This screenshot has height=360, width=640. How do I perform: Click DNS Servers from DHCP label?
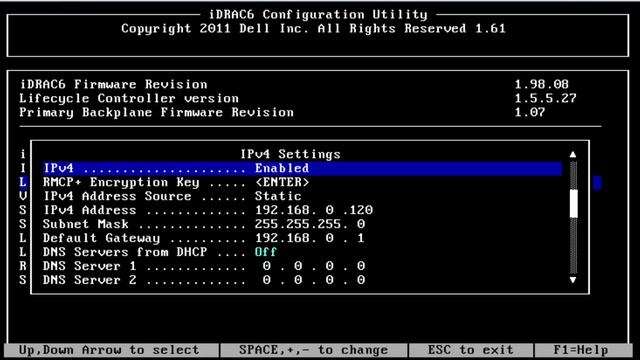click(x=125, y=252)
